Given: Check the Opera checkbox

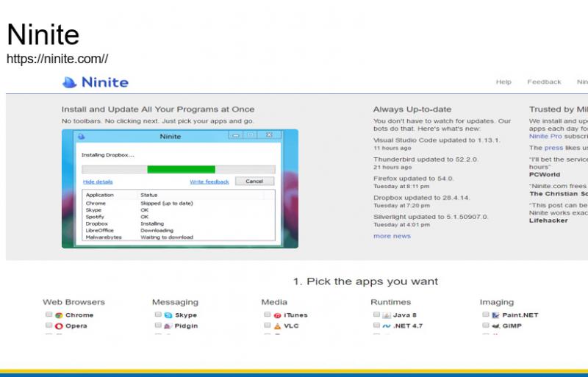Looking at the screenshot, I should (49, 326).
